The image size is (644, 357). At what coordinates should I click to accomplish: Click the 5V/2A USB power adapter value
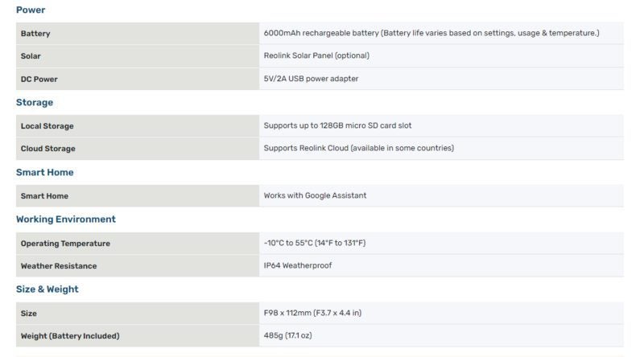[x=311, y=78]
